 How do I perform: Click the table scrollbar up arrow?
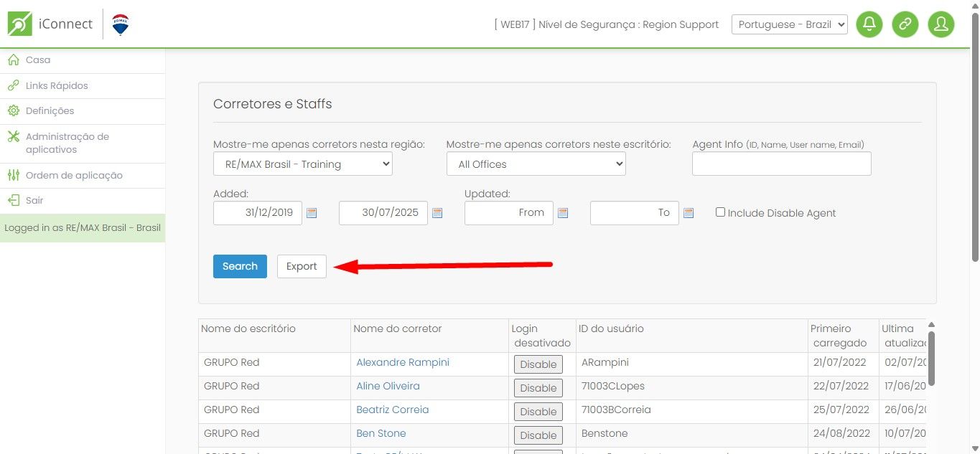931,325
